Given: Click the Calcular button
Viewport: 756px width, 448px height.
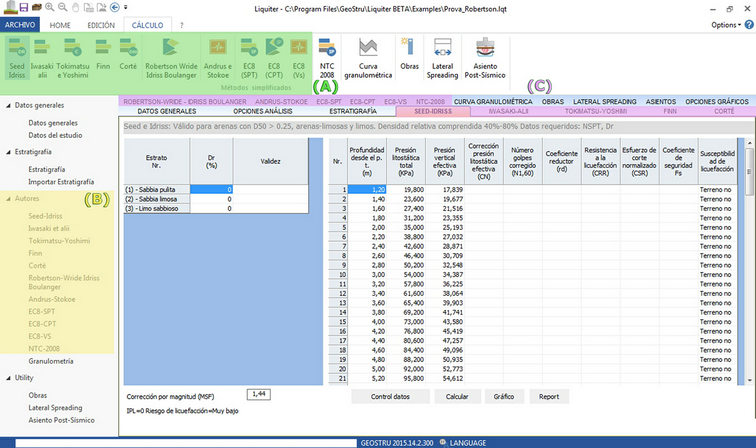Looking at the screenshot, I should (x=457, y=396).
